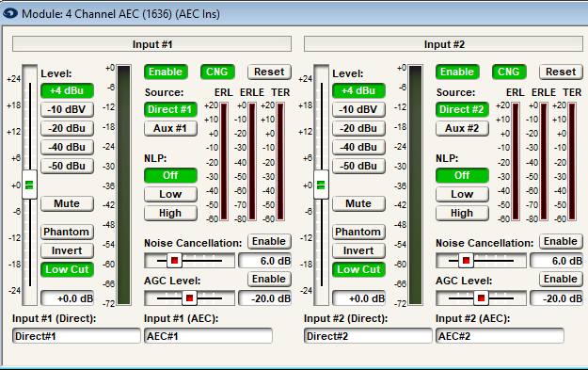Click the Direct#1 name field
588x370 pixels.
76,336
